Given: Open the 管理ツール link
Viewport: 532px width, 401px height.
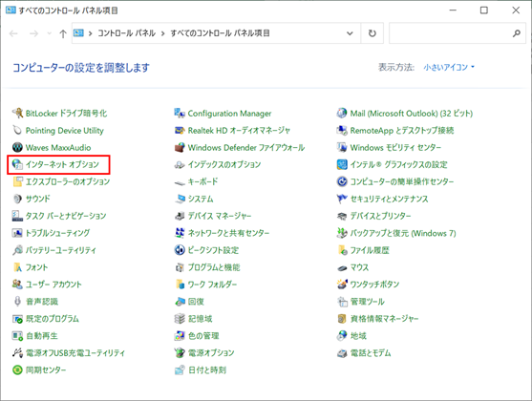Looking at the screenshot, I should point(367,302).
